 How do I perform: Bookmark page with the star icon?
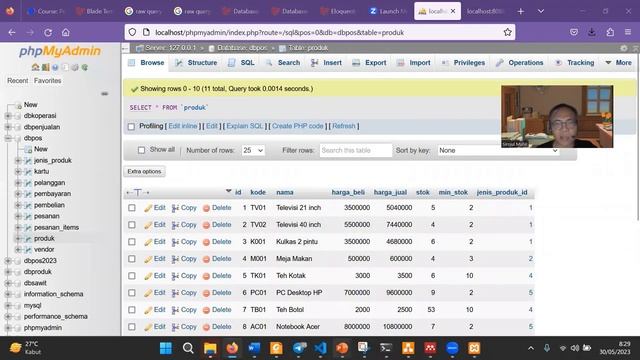pyautogui.click(x=507, y=32)
